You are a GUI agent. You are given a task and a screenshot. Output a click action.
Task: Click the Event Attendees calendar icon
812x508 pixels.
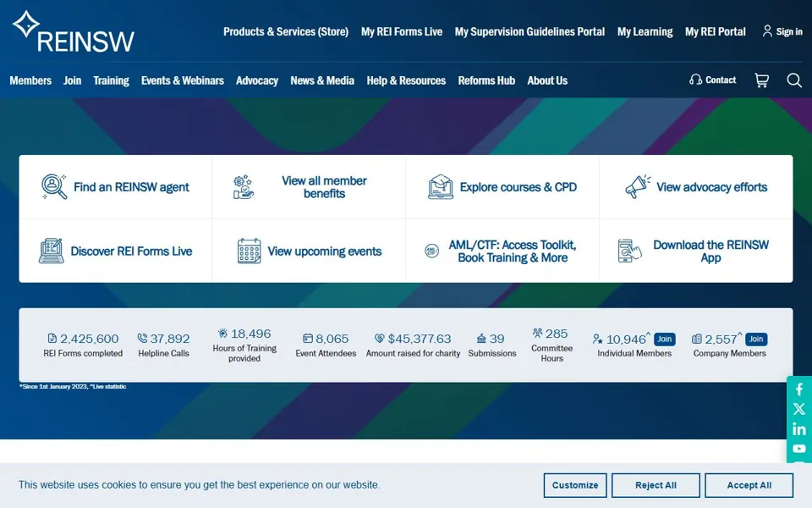308,339
